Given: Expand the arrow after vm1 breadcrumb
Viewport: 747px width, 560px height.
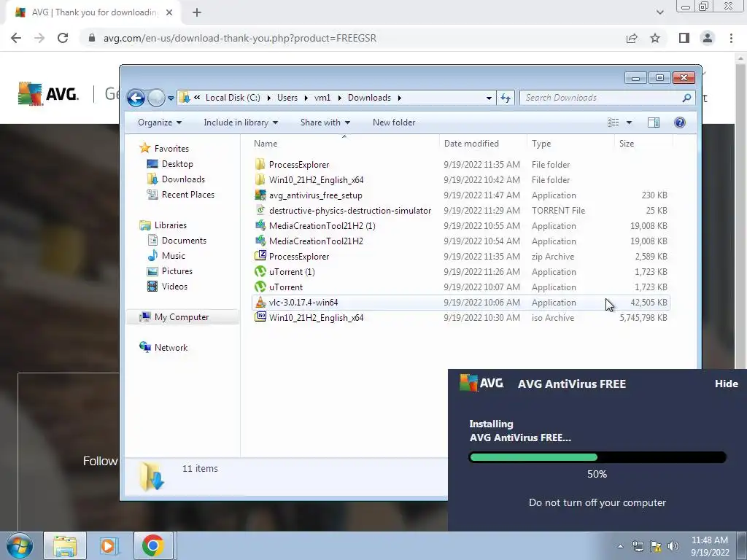Looking at the screenshot, I should point(339,98).
